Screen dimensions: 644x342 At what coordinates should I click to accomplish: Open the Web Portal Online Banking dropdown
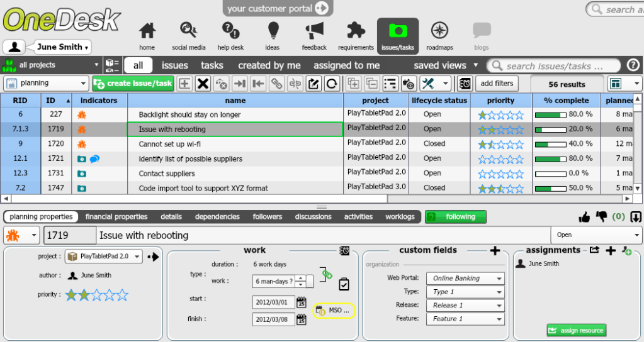point(465,279)
